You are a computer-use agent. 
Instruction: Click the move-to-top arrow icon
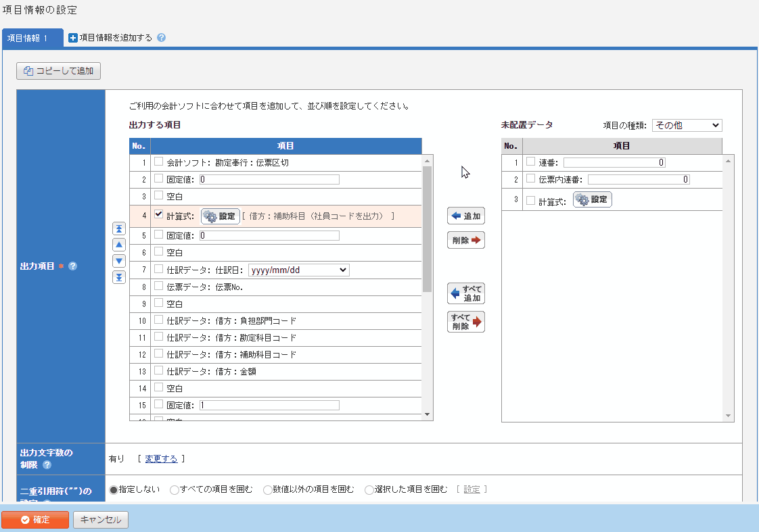coord(119,228)
